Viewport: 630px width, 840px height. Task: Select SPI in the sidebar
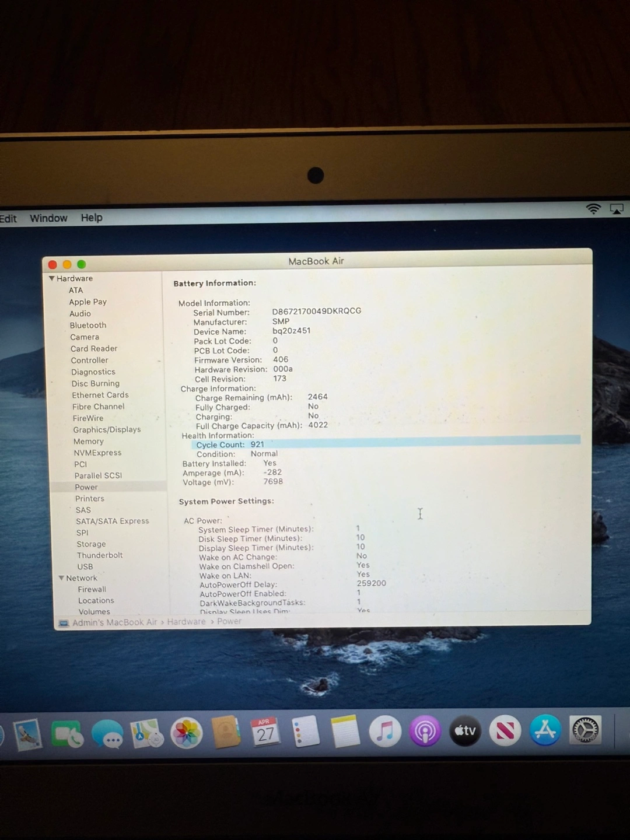click(82, 533)
